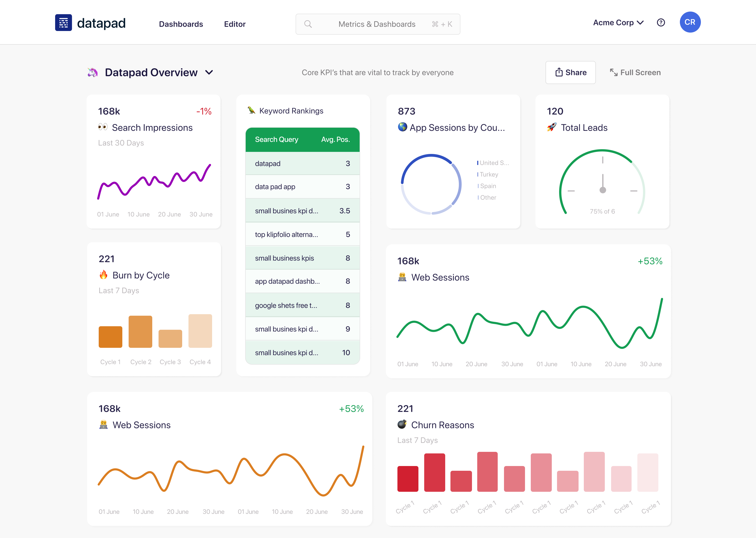Select the help question mark icon
Screen dimensions: 756x538
661,23
